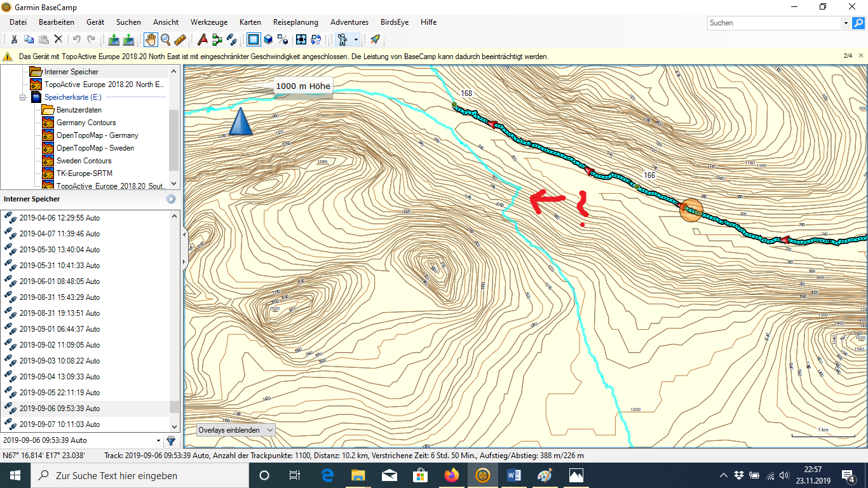This screenshot has width=868, height=488.
Task: Click the Delete X toolbar icon
Action: coord(58,39)
